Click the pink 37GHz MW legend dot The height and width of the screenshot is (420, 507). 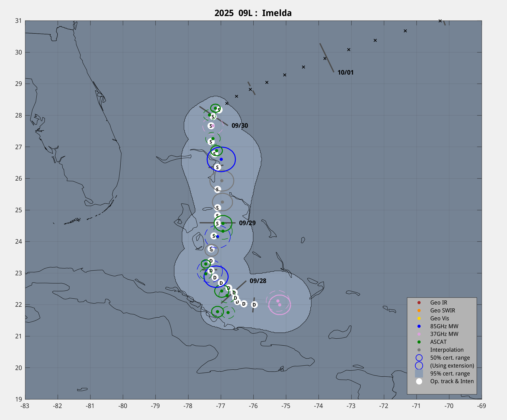click(419, 334)
